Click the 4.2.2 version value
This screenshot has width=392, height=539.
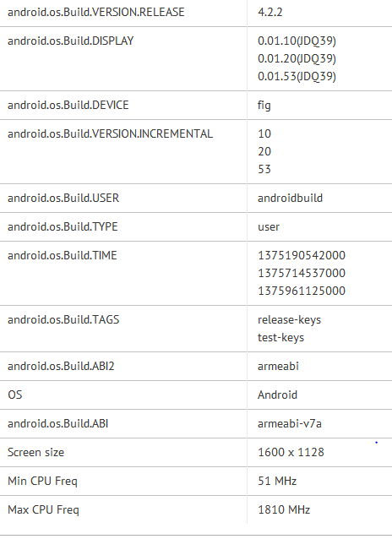270,13
